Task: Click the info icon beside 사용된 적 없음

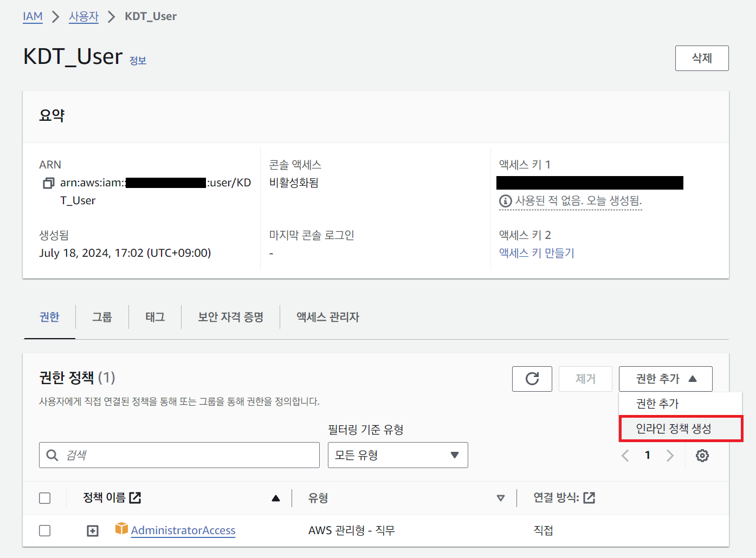Action: [505, 201]
